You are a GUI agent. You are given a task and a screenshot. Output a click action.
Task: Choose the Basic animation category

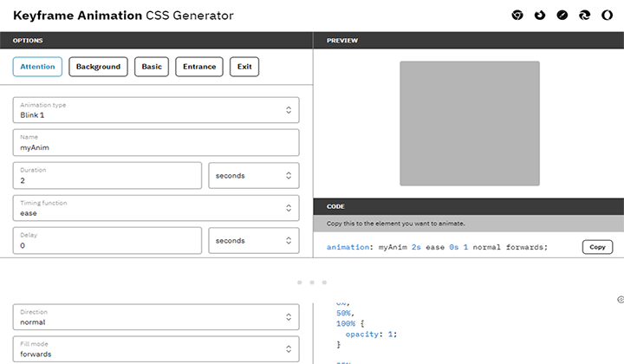click(152, 67)
